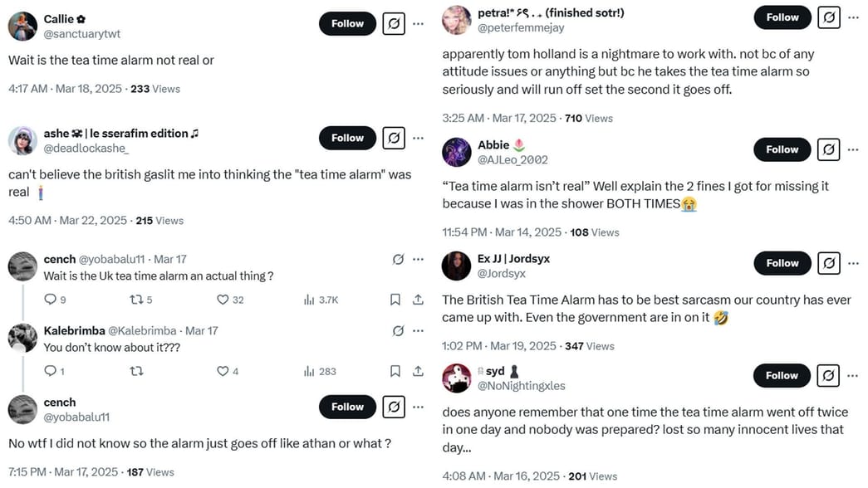This screenshot has height=488, width=868.
Task: Share Kalebrimba's reply via the share icon
Action: coord(417,371)
